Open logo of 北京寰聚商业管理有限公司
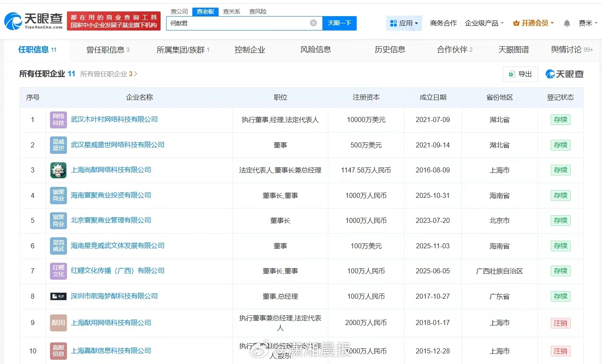Screen dimensions: 602x364 (x=58, y=220)
